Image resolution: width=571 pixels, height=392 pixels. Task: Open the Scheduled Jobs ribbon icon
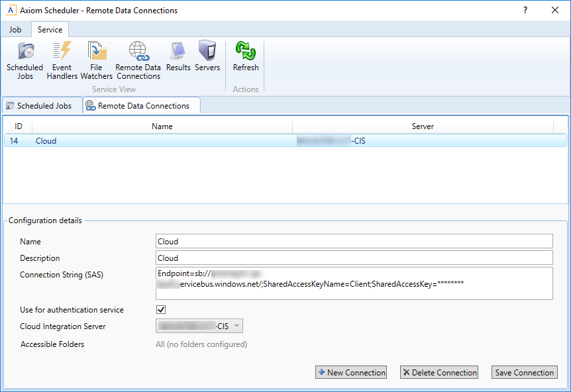[x=25, y=60]
